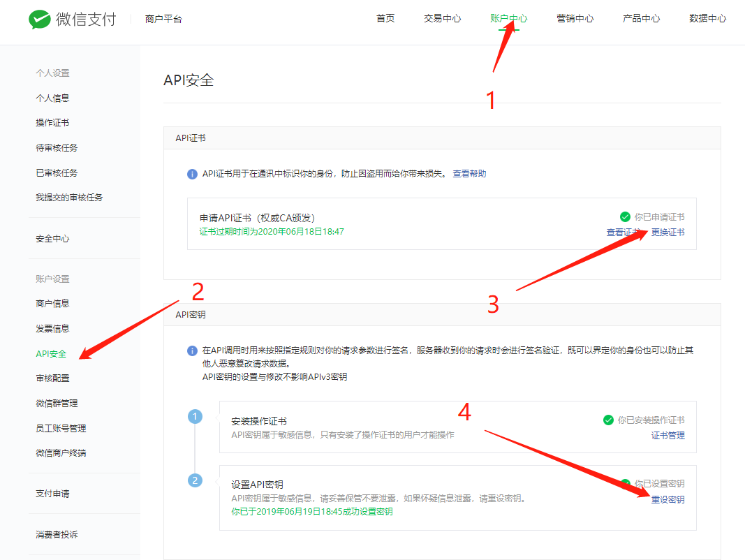Image resolution: width=745 pixels, height=560 pixels.
Task: Click 更换证书 link
Action: pos(668,233)
